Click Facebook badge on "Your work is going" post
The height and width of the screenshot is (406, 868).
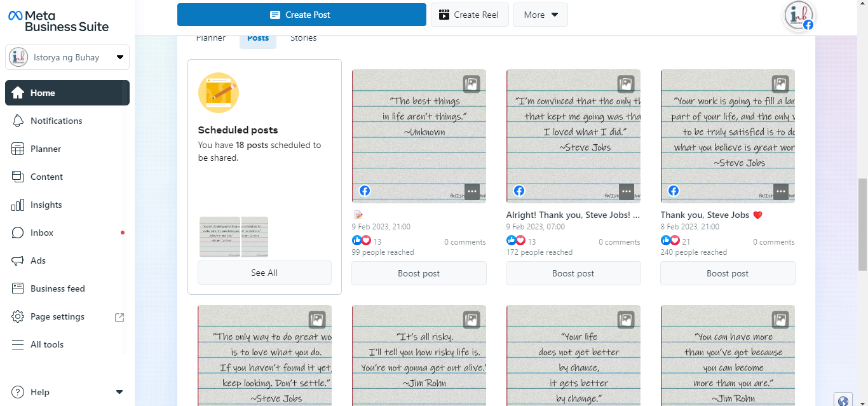(674, 191)
